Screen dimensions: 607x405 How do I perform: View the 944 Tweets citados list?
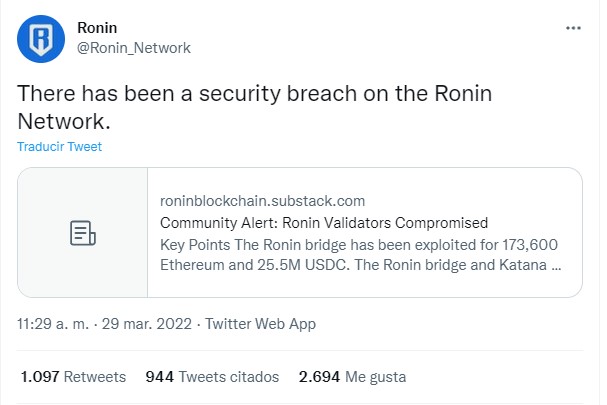tap(212, 376)
